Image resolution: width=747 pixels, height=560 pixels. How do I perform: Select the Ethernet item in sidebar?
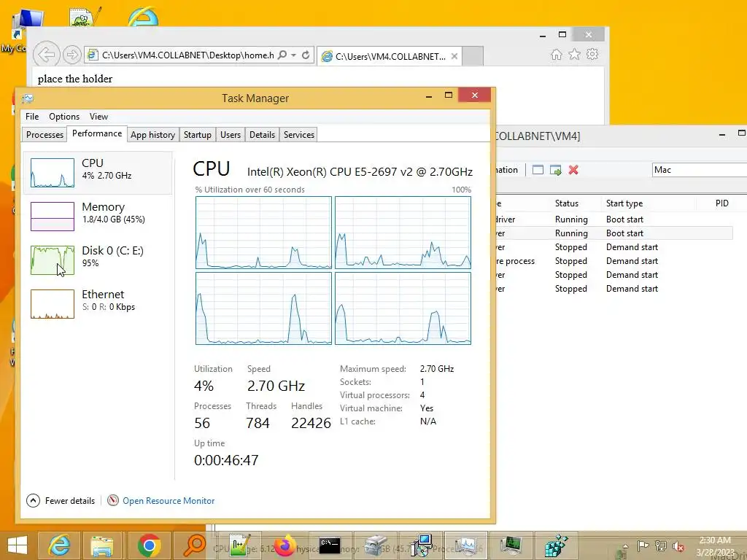pos(97,304)
